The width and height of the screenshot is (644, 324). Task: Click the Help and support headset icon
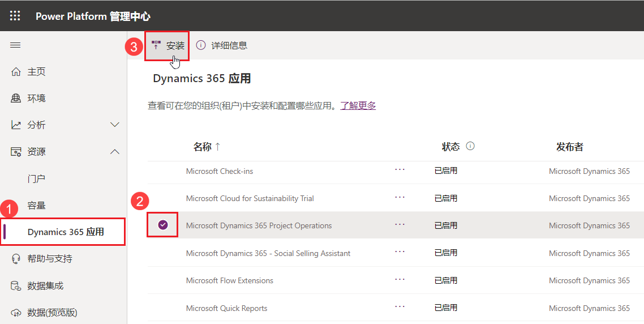click(x=16, y=259)
